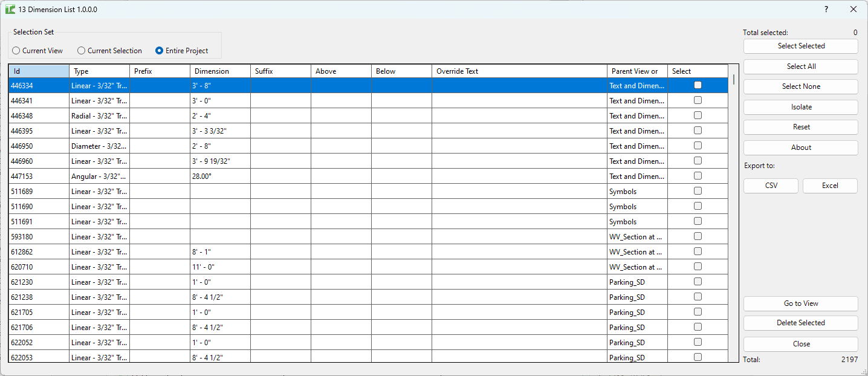Click the Select column header
Viewport: 868px width, 376px height.
coord(698,71)
